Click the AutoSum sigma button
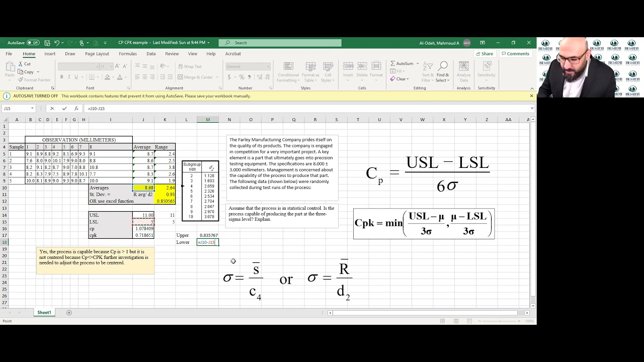Screen dimensions: 644x362 (402, 64)
